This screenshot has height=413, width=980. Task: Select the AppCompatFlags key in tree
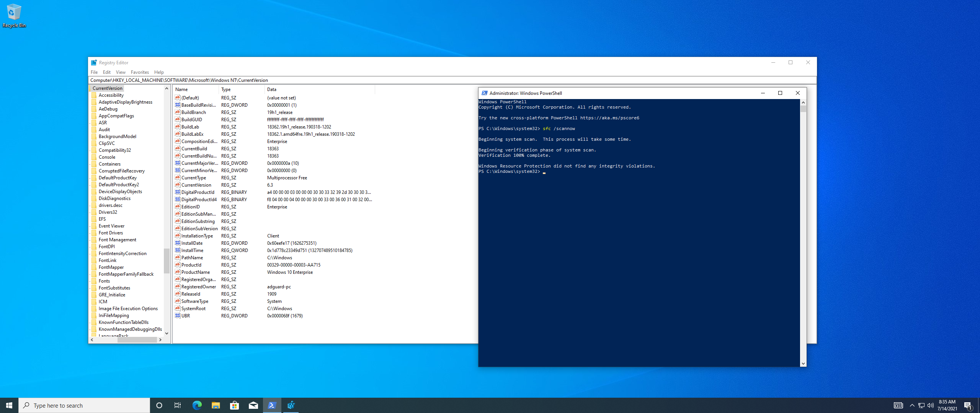point(116,116)
